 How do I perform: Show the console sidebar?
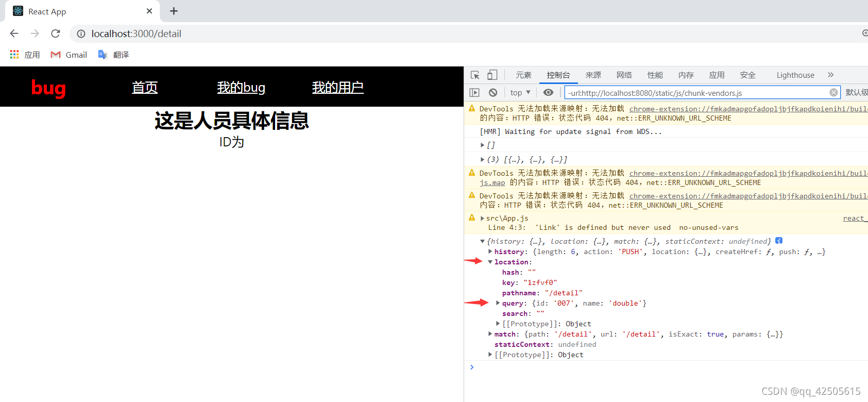click(x=474, y=93)
